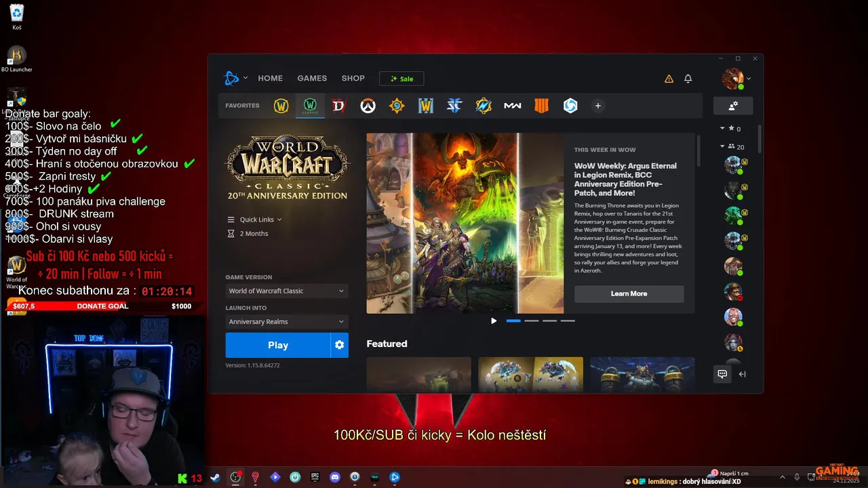Open Warcraft Rumble from favorites bar

484,106
